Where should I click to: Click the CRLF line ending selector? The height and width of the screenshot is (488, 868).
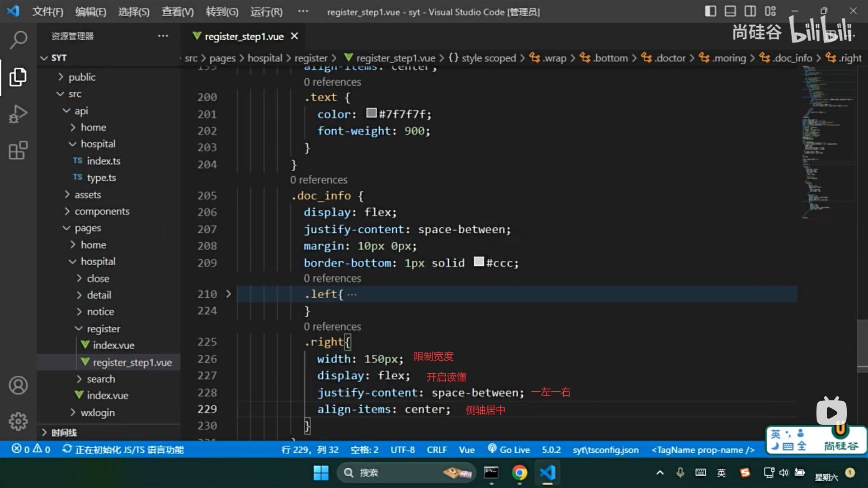point(436,450)
